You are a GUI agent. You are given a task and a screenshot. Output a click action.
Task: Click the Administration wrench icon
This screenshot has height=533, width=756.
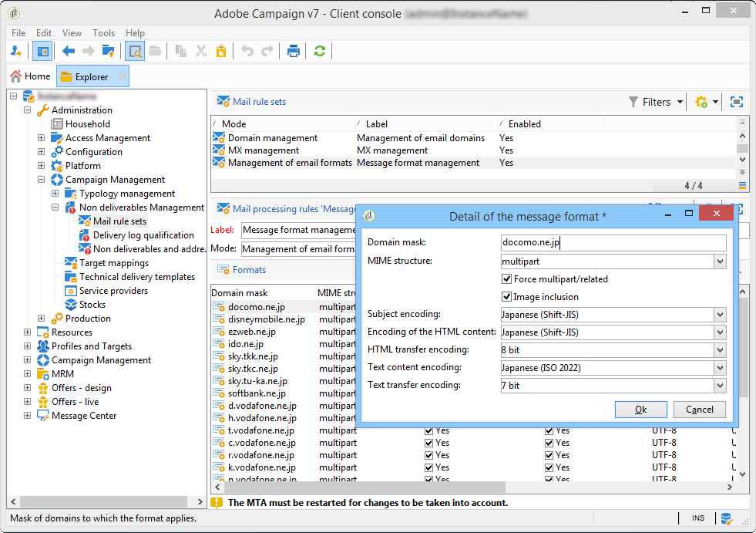coord(43,110)
